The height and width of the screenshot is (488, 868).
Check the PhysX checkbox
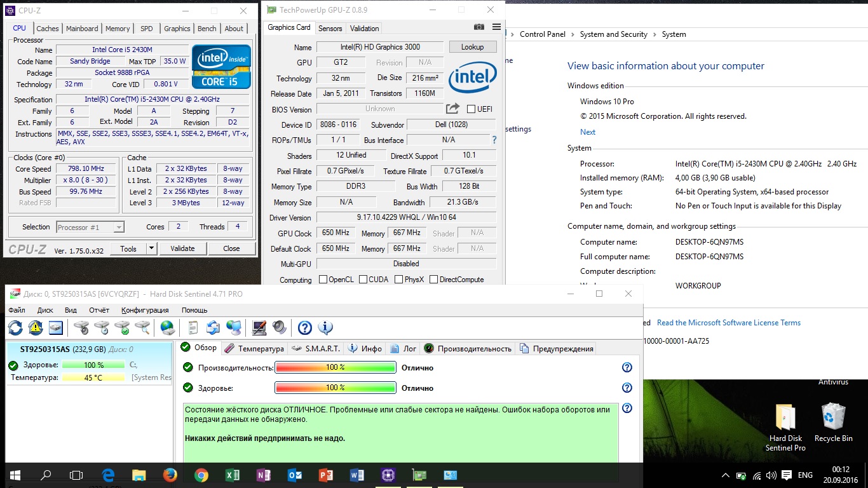click(399, 280)
